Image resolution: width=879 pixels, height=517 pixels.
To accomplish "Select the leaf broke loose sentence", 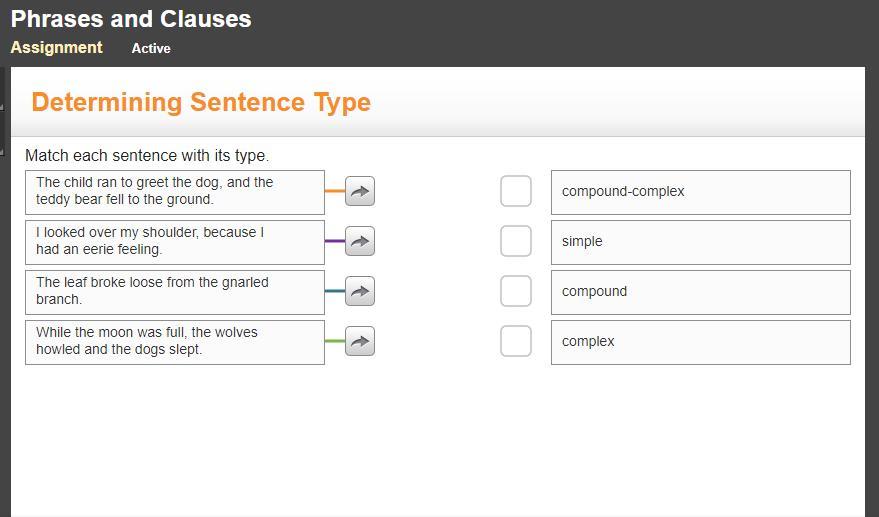I will [175, 292].
